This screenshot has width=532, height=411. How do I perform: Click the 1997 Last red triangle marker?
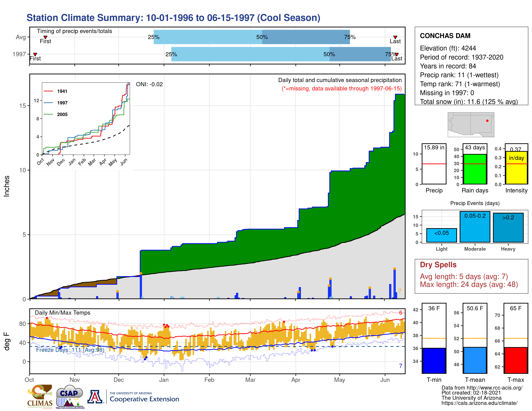pyautogui.click(x=397, y=54)
